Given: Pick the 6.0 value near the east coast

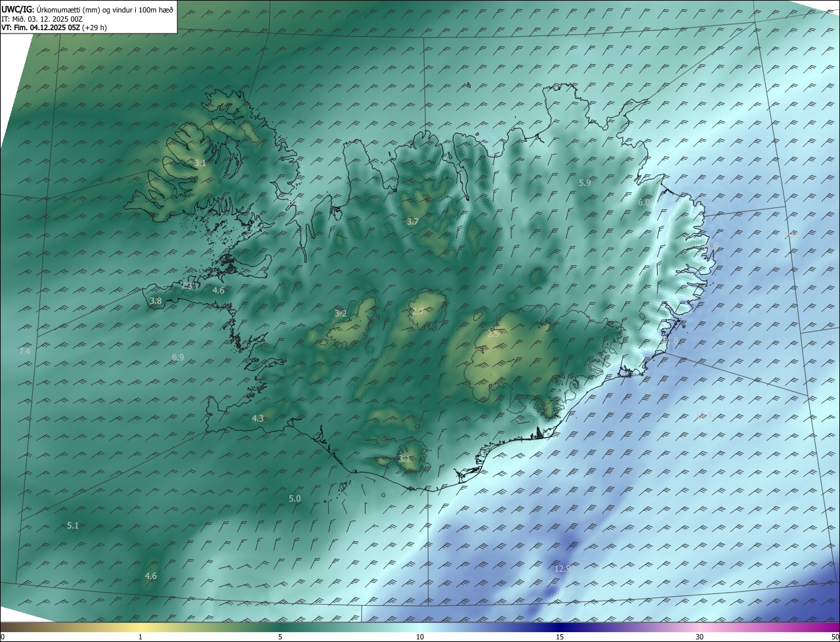Looking at the screenshot, I should point(644,203).
